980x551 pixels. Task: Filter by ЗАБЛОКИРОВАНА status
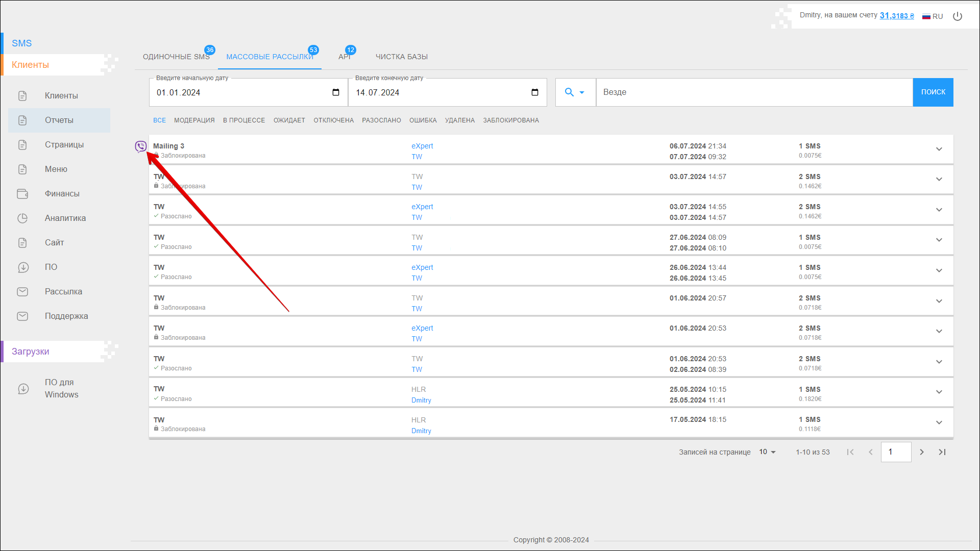[510, 120]
